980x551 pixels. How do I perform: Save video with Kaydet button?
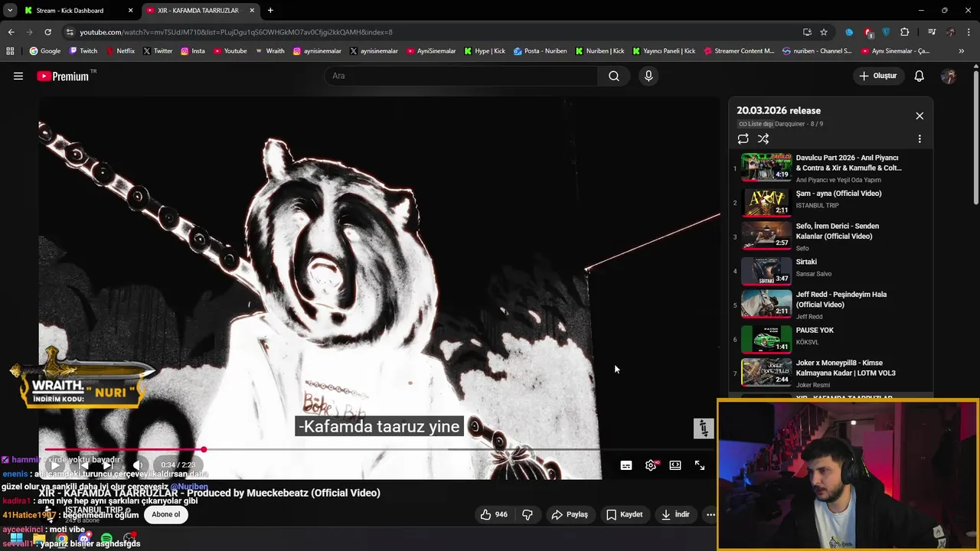624,514
